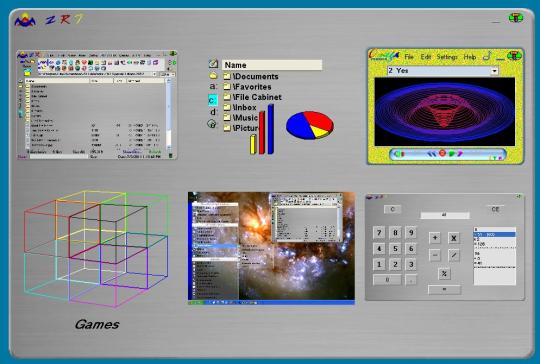Click the calculator CE button
The image size is (540, 364).
pyautogui.click(x=495, y=209)
